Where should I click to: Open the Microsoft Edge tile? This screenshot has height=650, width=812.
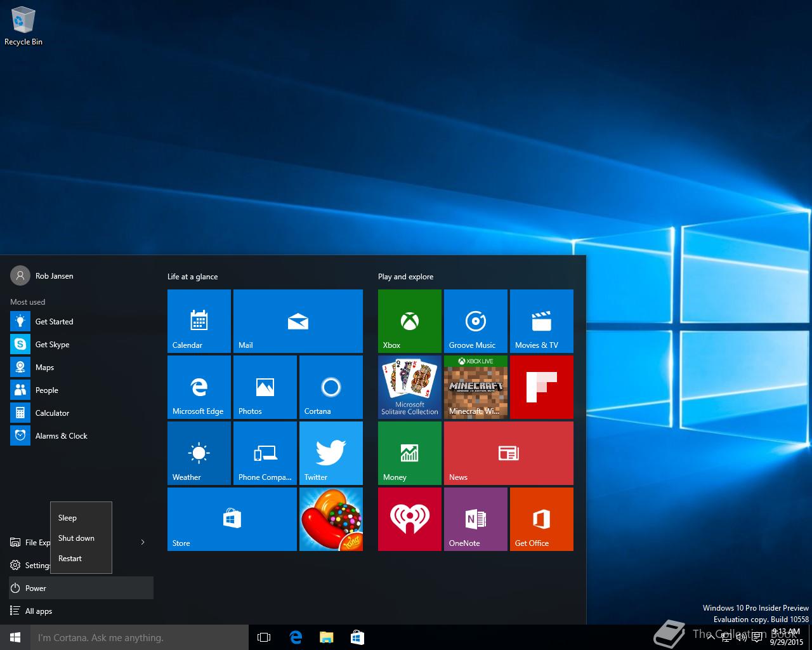tap(199, 387)
